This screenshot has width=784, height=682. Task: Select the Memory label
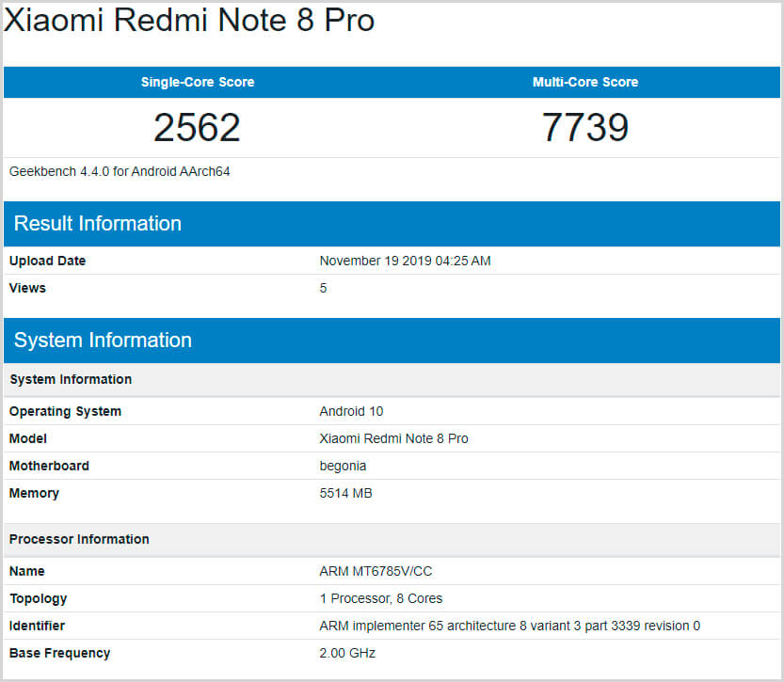click(x=34, y=493)
